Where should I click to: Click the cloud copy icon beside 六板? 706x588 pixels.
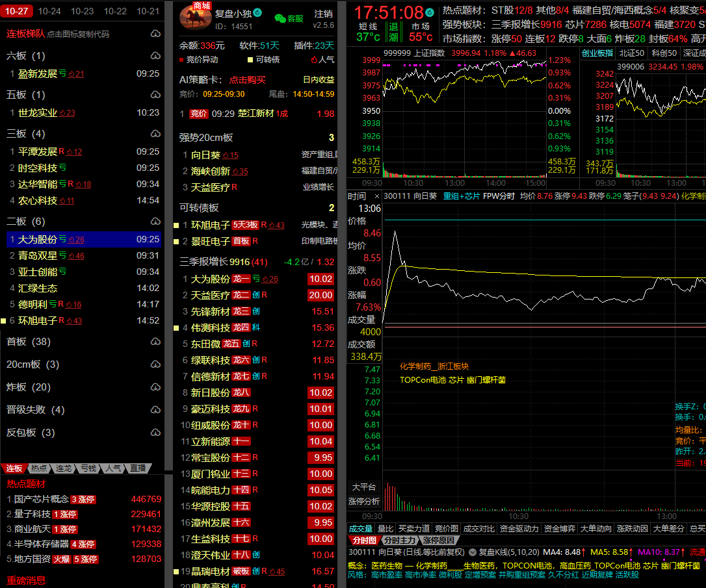pos(155,56)
